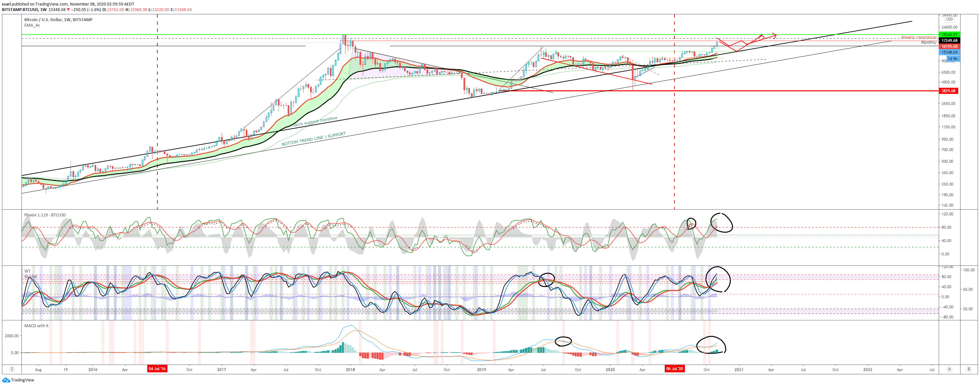This screenshot has width=980, height=386.
Task: Click the USD currency label on the price axis
Action: [949, 19]
